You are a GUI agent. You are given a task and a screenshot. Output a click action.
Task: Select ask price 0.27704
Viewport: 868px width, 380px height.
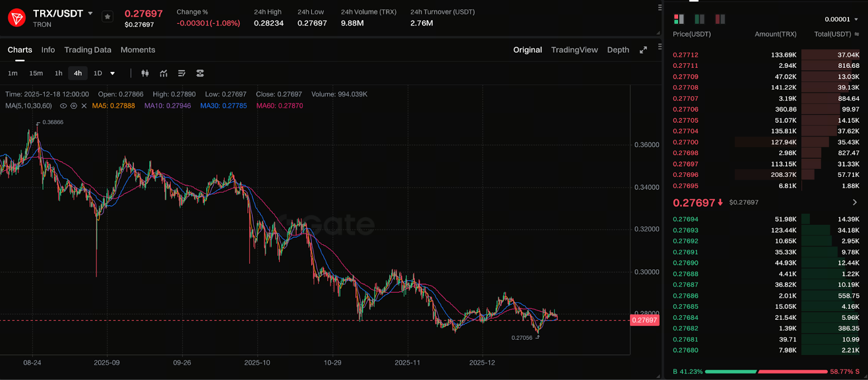(x=686, y=131)
